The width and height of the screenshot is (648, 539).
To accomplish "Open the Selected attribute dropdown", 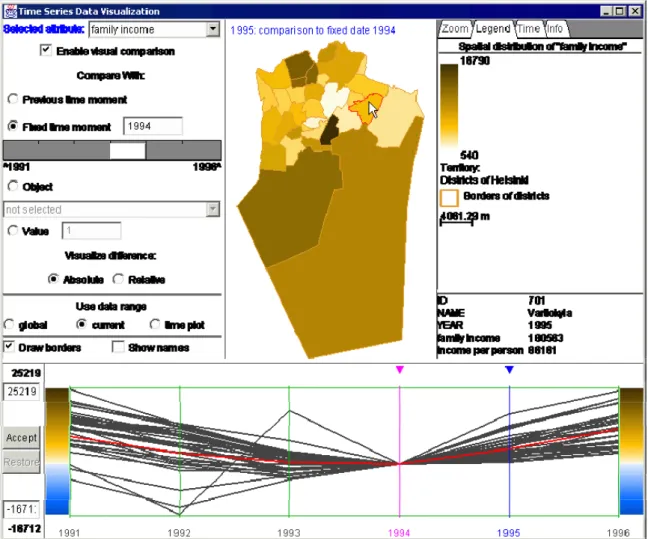I will pos(213,29).
